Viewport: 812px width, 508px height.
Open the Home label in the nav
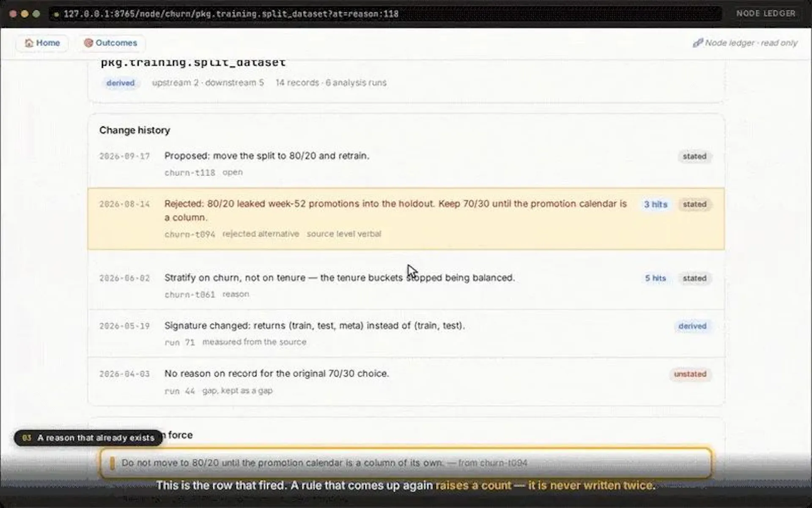pyautogui.click(x=48, y=43)
